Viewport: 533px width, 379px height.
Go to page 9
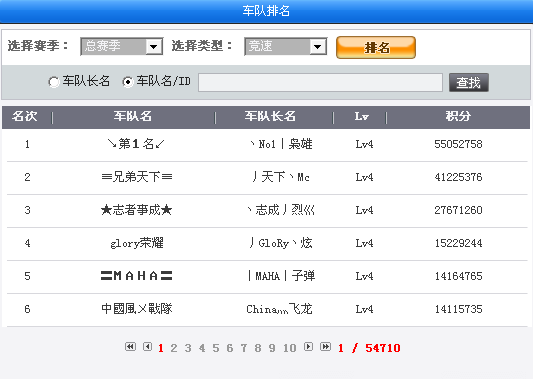pos(272,348)
